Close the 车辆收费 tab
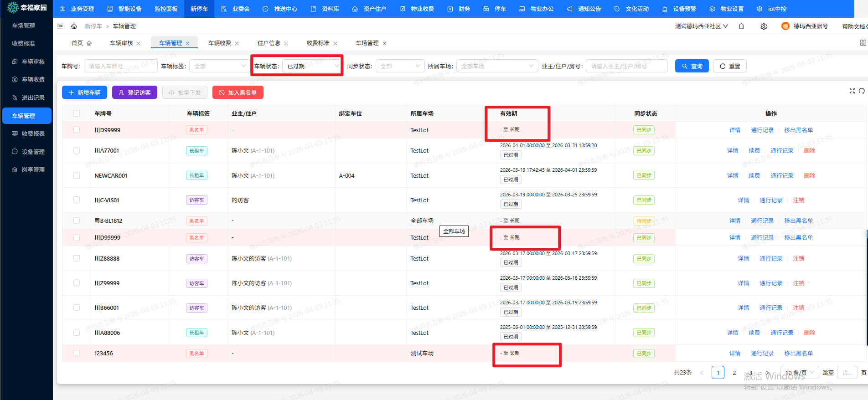 point(237,44)
